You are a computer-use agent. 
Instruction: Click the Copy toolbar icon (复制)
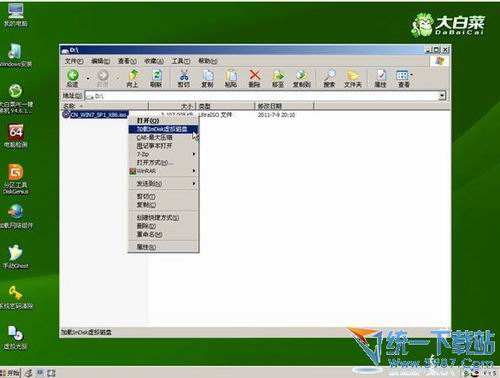coord(207,78)
